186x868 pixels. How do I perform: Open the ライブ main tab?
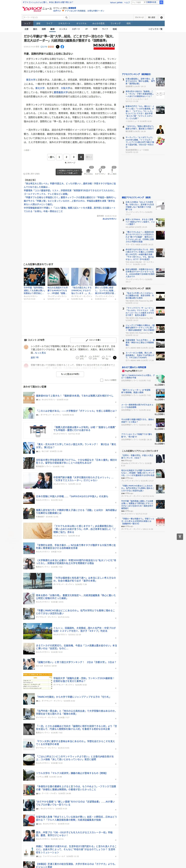tap(49, 23)
